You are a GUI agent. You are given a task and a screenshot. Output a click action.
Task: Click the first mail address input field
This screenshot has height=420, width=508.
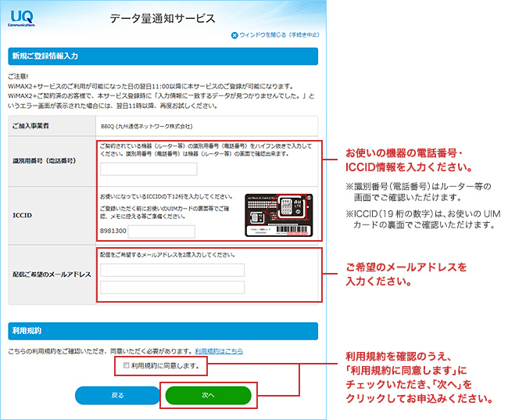click(x=173, y=270)
